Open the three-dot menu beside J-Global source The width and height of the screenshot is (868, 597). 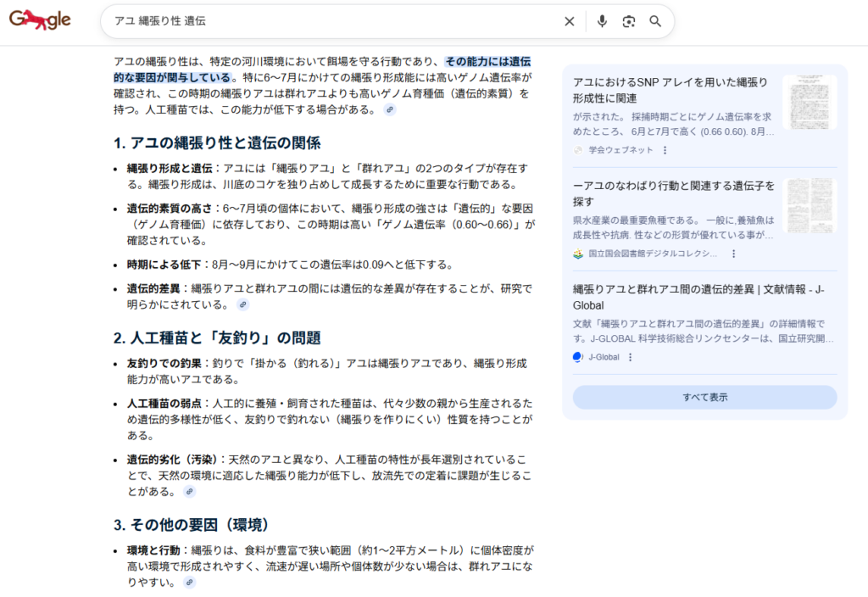coord(630,357)
